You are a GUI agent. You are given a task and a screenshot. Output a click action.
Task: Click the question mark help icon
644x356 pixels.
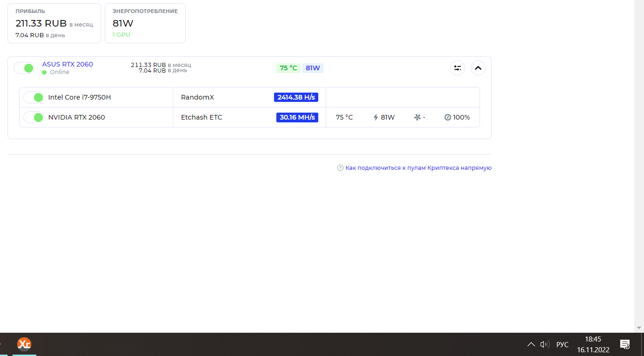[x=340, y=168]
